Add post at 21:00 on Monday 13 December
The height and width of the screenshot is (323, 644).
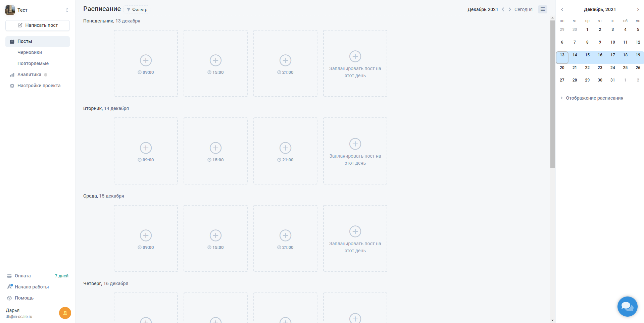[x=285, y=63]
